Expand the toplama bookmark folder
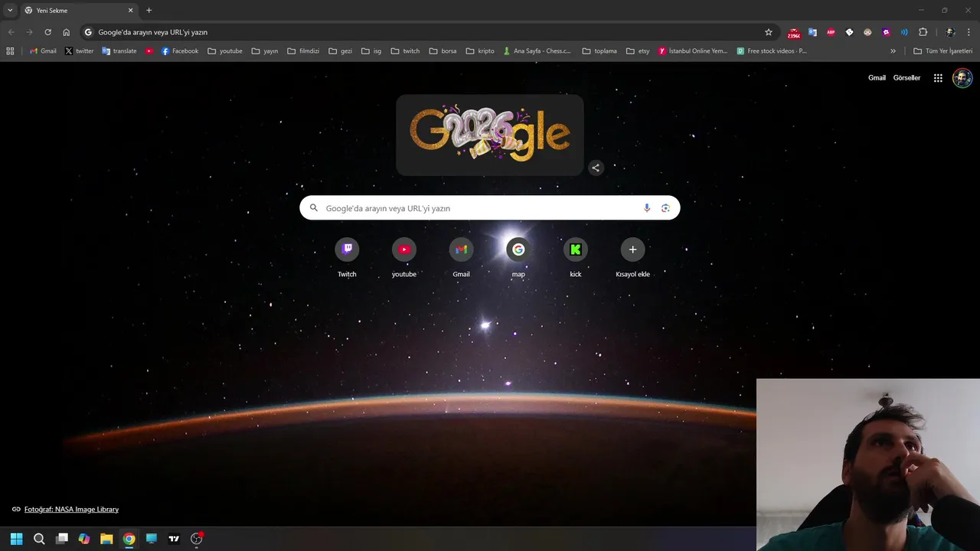980x551 pixels. click(599, 51)
